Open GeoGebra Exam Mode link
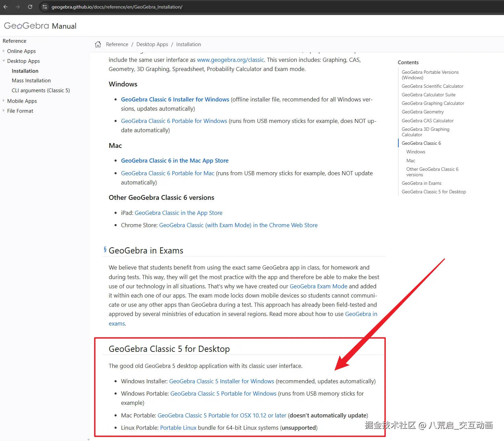Image resolution: width=504 pixels, height=441 pixels. coord(318,286)
